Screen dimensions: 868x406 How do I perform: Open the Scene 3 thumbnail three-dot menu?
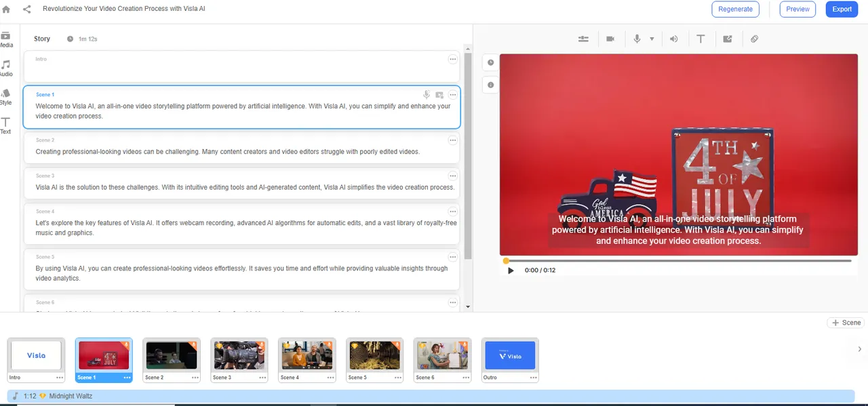(263, 378)
